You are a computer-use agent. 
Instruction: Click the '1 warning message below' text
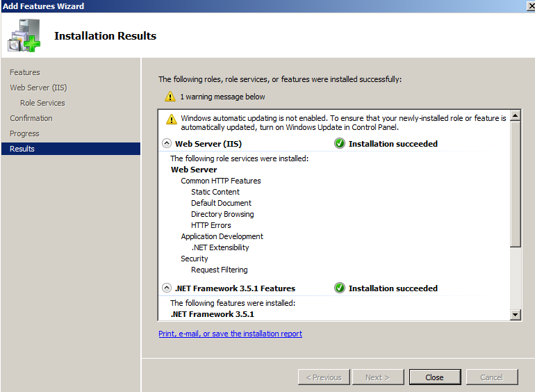(x=222, y=97)
